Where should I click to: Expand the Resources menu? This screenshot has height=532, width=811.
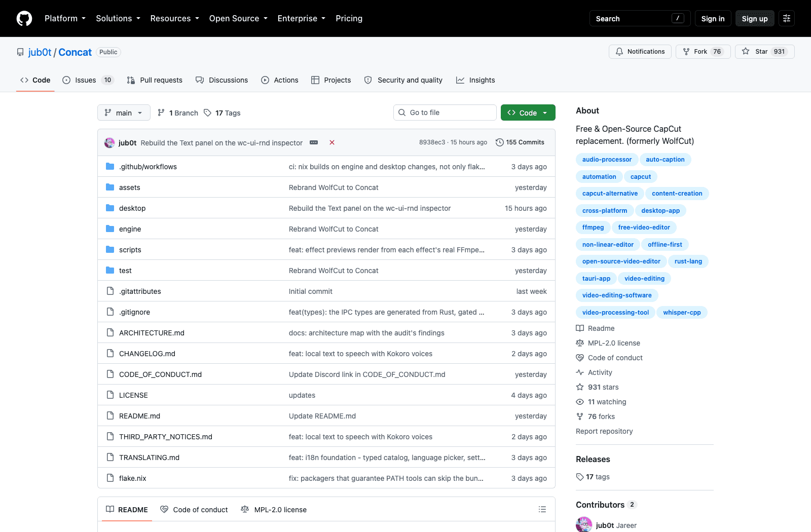174,18
